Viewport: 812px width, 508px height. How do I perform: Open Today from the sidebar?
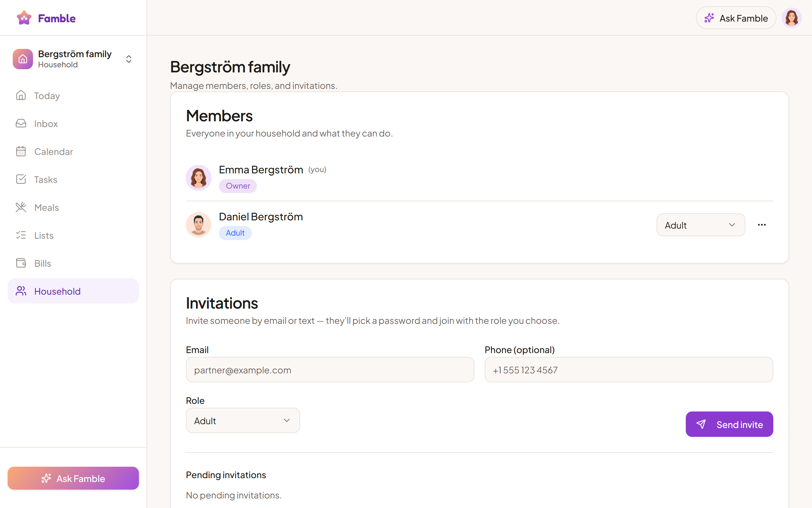pos(73,96)
